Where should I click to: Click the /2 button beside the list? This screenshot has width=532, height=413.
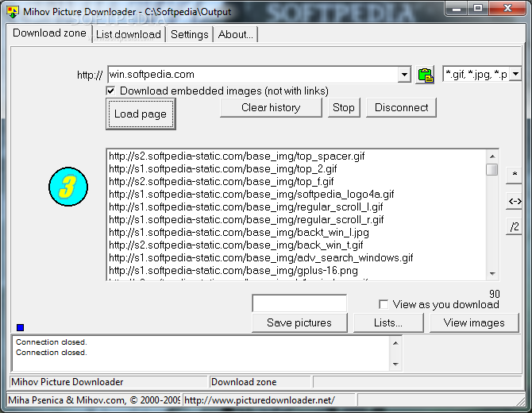tap(515, 226)
